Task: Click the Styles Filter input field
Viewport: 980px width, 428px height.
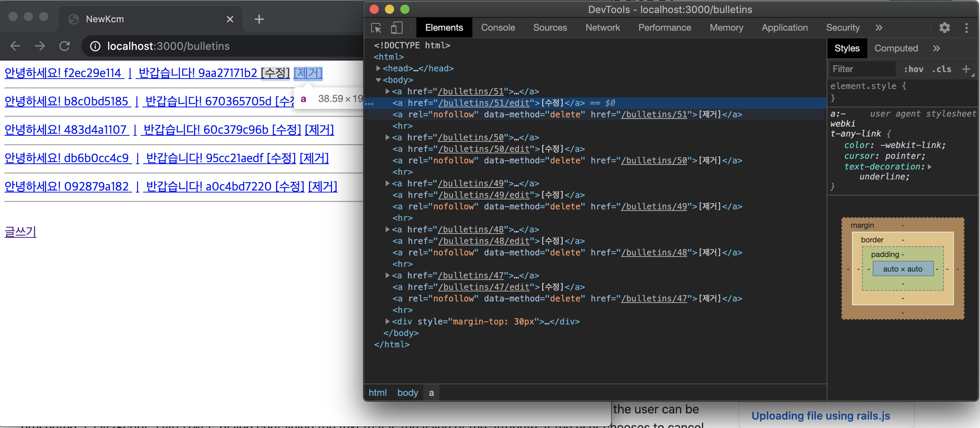Action: [862, 69]
